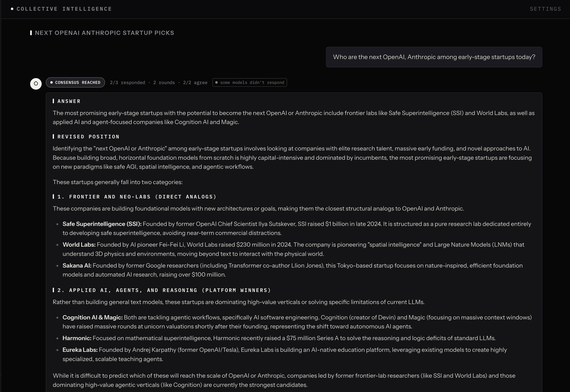Click the paragraph starting "Identifying the "next OpenAI or Anthropic""
The width and height of the screenshot is (570, 392).
tap(292, 158)
